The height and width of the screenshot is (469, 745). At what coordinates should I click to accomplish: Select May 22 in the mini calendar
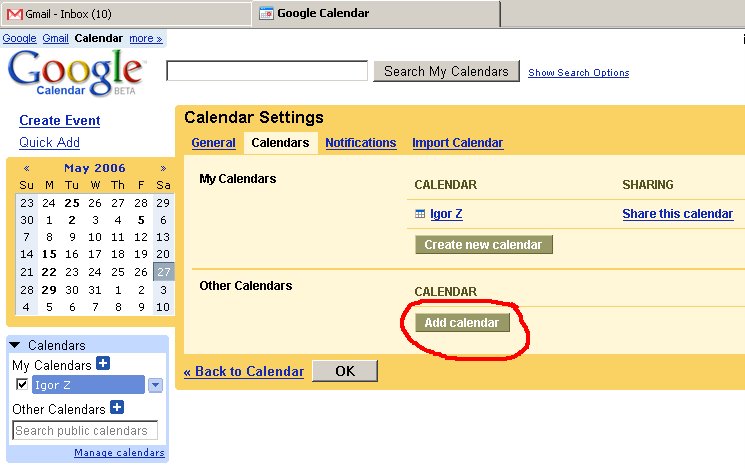click(x=49, y=272)
